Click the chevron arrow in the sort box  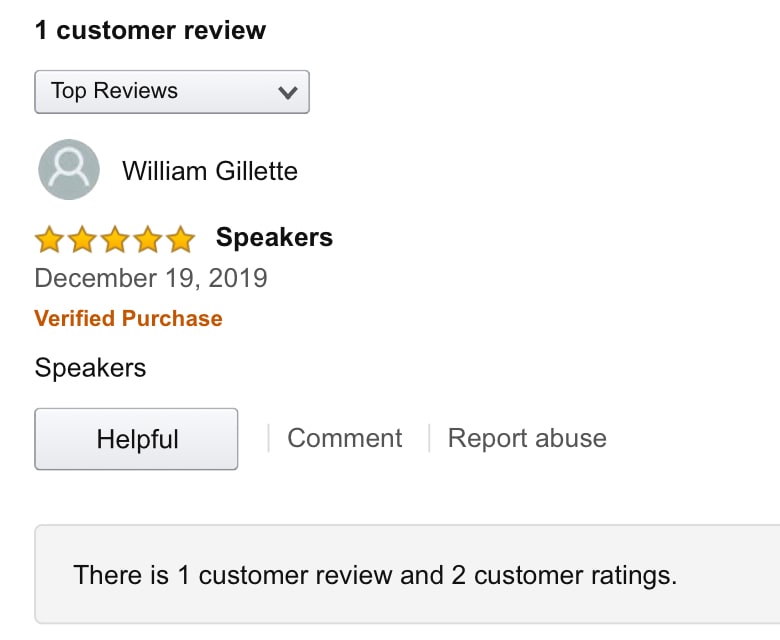pos(288,92)
